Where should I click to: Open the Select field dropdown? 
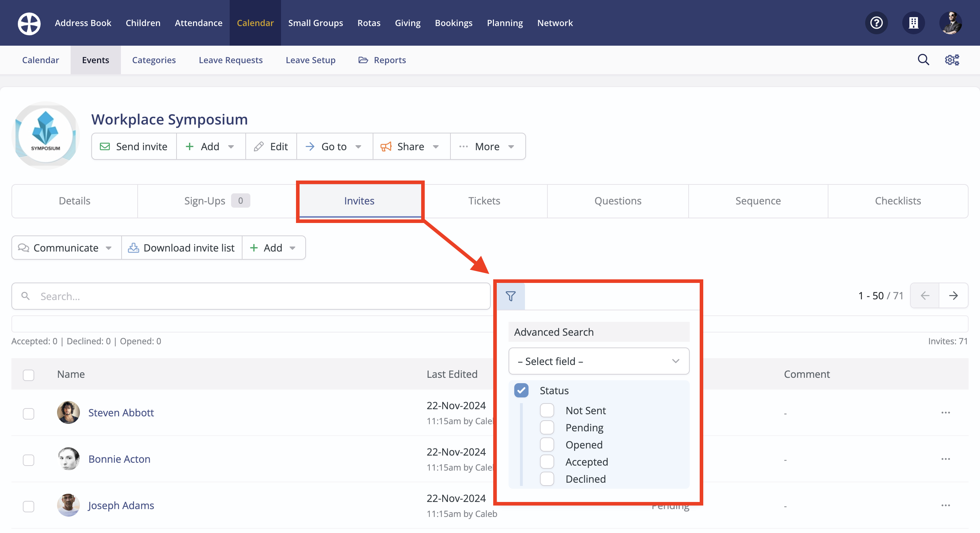[x=598, y=361]
